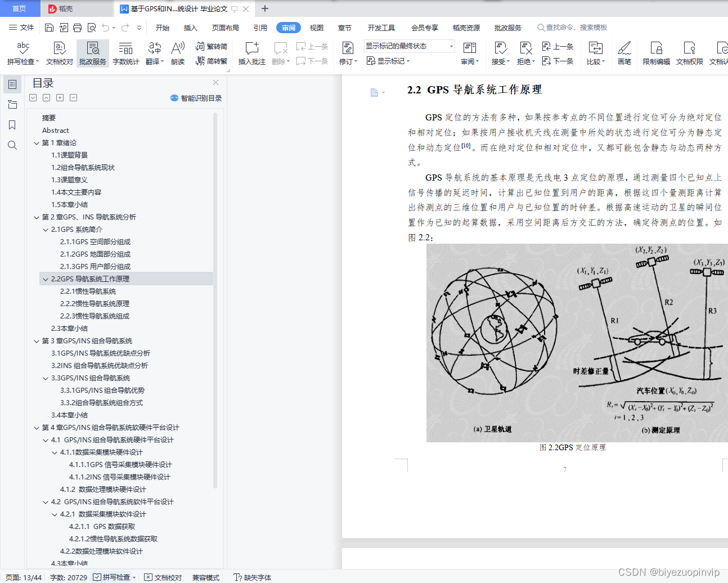Open the 页面布局 menu tab
The height and width of the screenshot is (583, 728).
225,27
